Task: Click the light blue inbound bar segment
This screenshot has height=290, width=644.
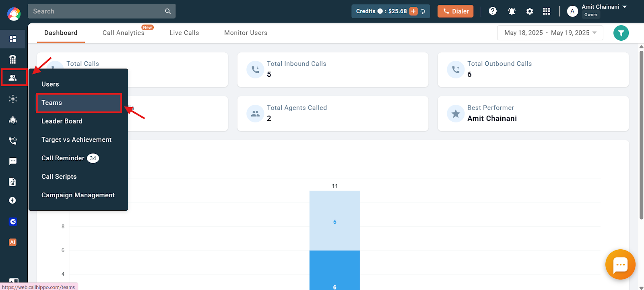Action: [334, 221]
